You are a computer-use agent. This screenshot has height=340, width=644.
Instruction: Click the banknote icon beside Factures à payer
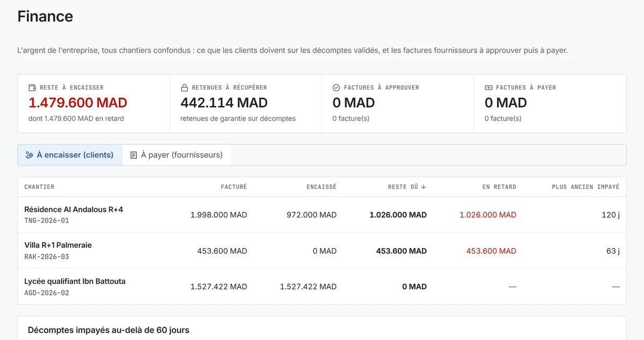[x=488, y=87]
